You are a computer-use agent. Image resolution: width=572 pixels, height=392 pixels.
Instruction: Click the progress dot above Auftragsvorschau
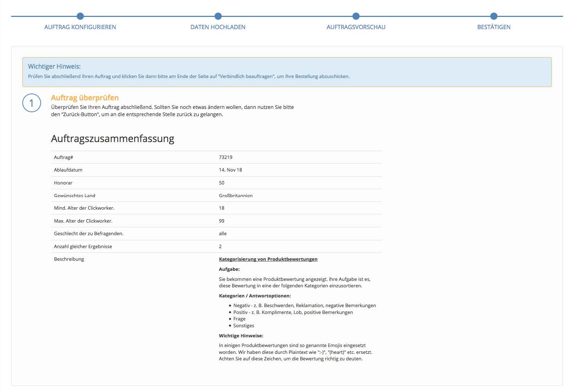356,16
